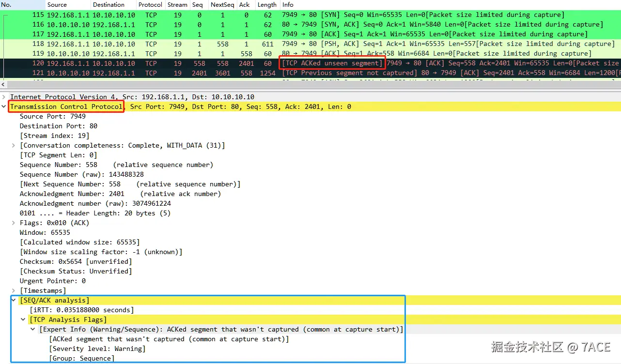Viewport: 621px width, 364px height.
Task: Sort by the Destination column header
Action: click(x=114, y=5)
